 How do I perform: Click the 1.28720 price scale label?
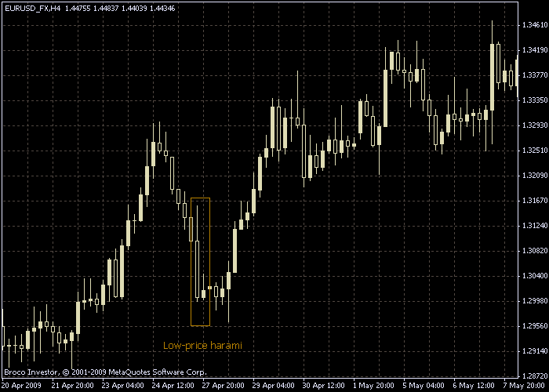click(x=534, y=376)
